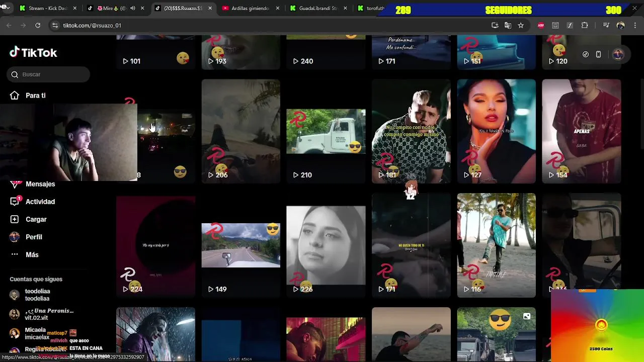Viewport: 644px width, 362px height.
Task: Open the black-and-white woman video, 226 views
Action: pos(326,245)
